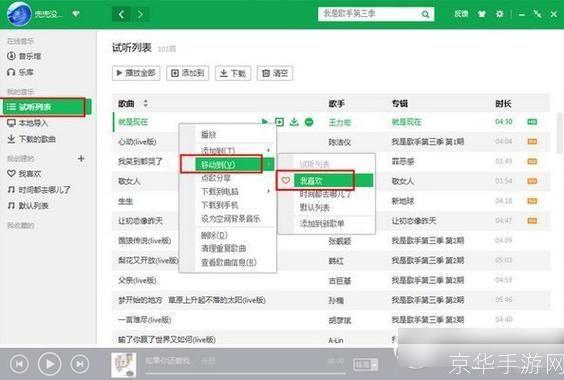Click the green diamond VIP icon beside username
The image size is (564, 380).
coord(76,14)
